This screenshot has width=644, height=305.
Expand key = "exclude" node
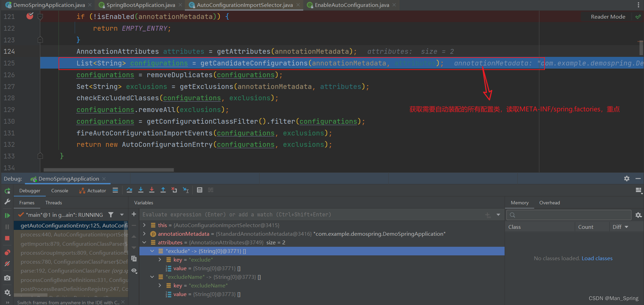[160, 260]
